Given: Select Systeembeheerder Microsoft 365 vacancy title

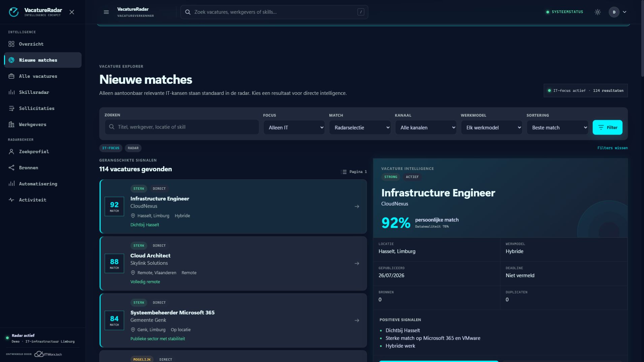Looking at the screenshot, I should point(172,313).
